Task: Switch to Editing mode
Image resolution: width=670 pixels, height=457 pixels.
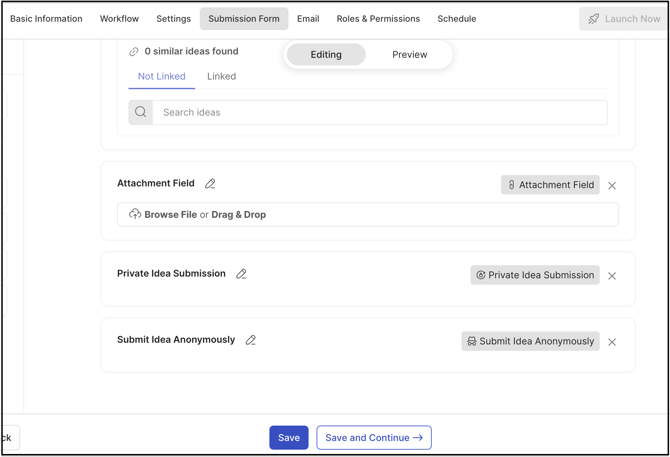Action: click(x=326, y=55)
